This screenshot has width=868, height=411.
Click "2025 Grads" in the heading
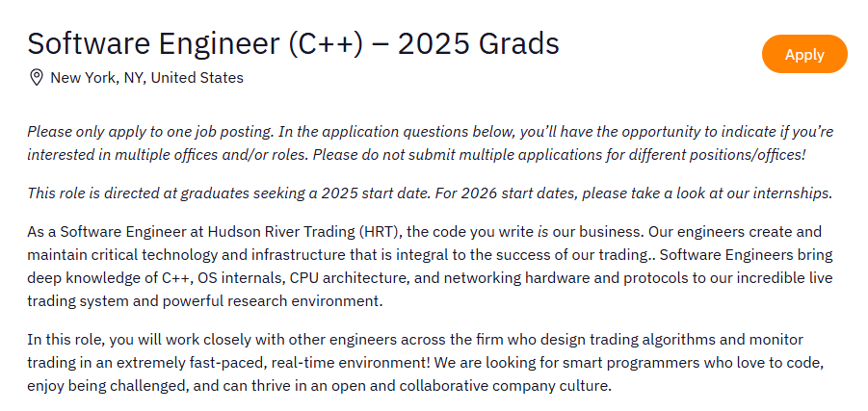(x=478, y=43)
